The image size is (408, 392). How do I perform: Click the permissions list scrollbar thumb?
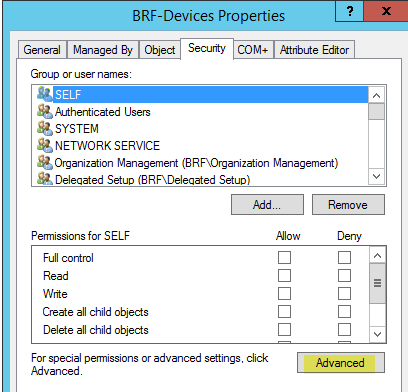click(x=377, y=283)
